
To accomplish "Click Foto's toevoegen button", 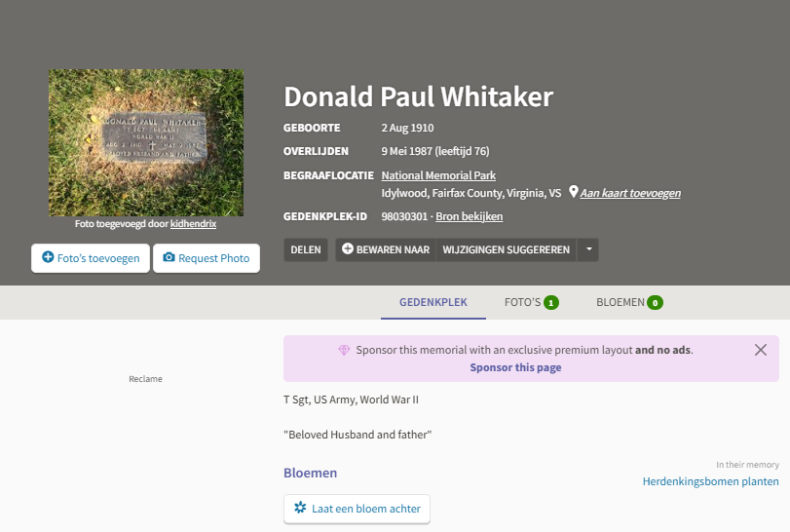I will (91, 258).
